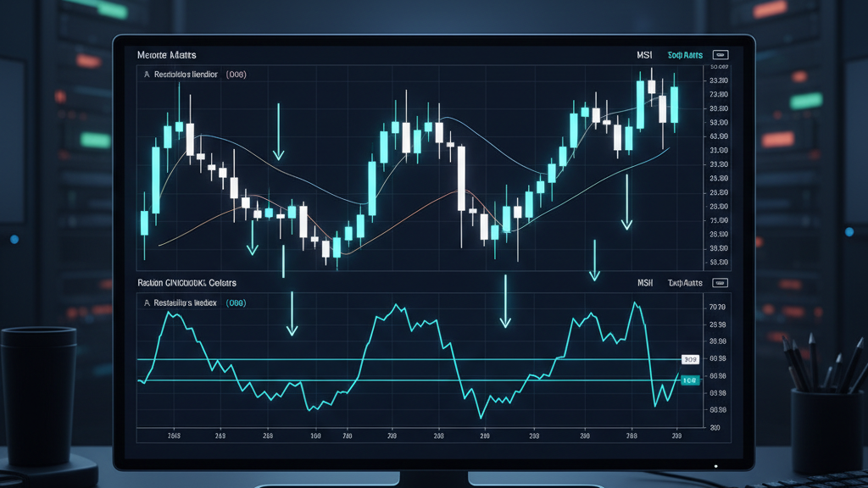Image resolution: width=868 pixels, height=488 pixels.
Task: Click the white 309 level label
Action: tap(690, 360)
